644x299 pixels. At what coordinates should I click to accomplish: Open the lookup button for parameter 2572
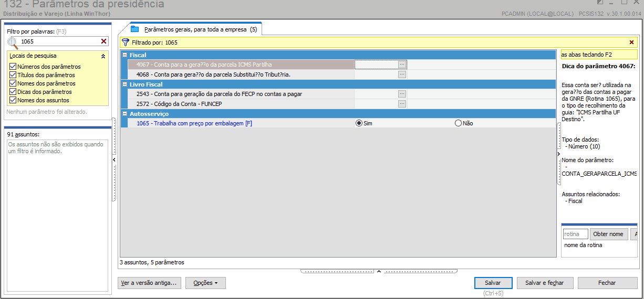click(x=402, y=104)
